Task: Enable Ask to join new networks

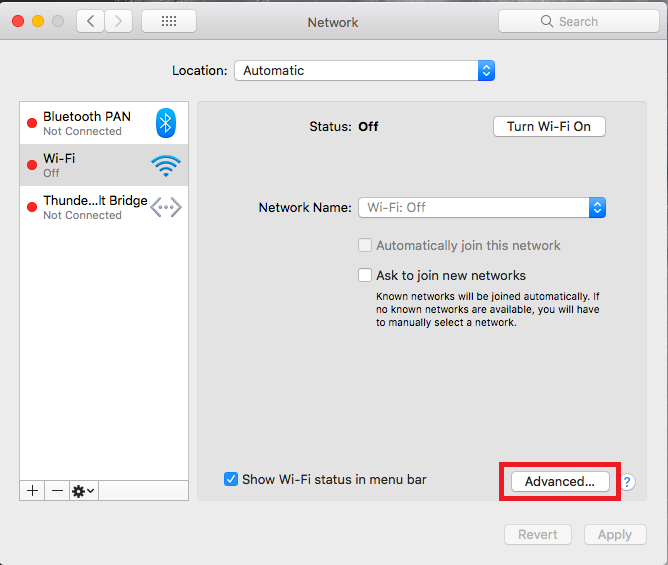Action: click(365, 275)
